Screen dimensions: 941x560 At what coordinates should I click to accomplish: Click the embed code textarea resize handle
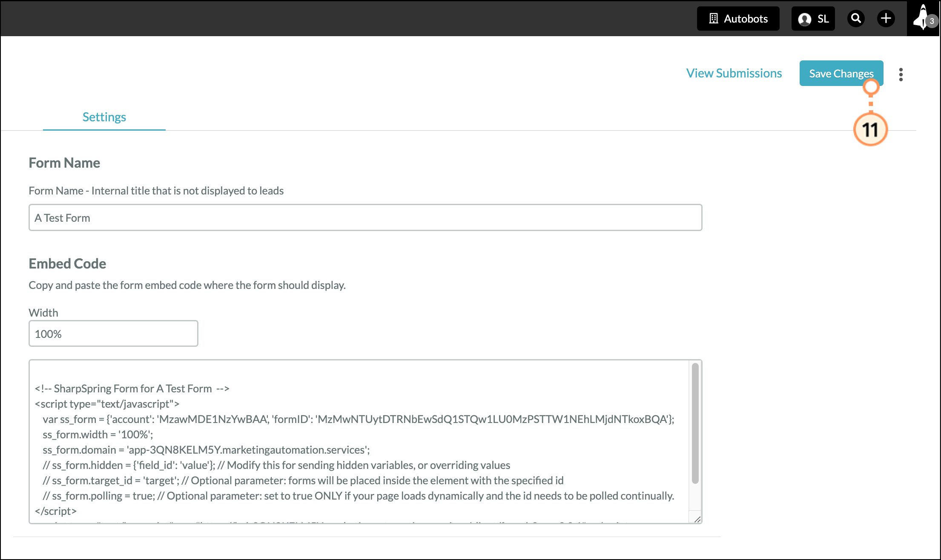pos(697,519)
